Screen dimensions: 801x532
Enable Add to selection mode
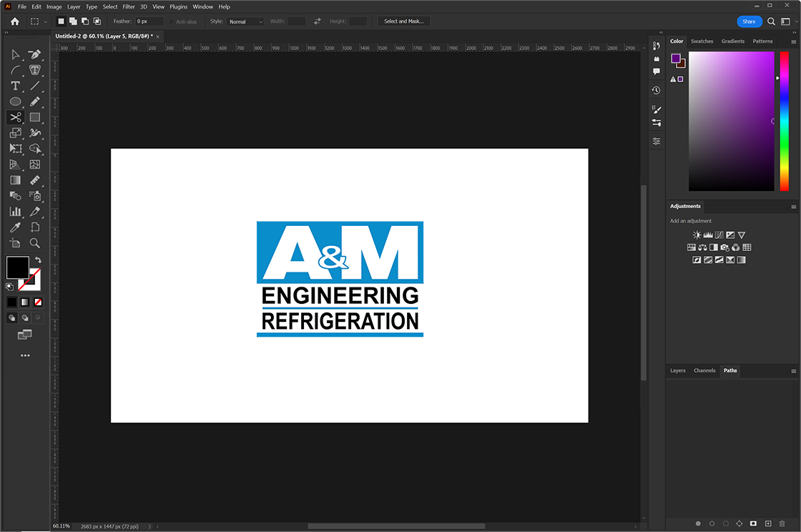click(73, 21)
